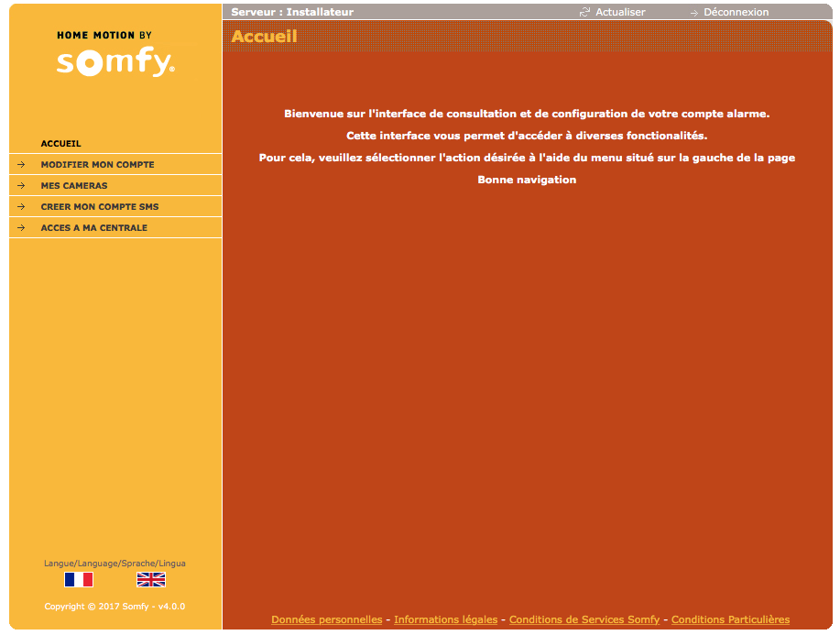The image size is (840, 635).
Task: Click the Actualiser link
Action: tap(620, 12)
